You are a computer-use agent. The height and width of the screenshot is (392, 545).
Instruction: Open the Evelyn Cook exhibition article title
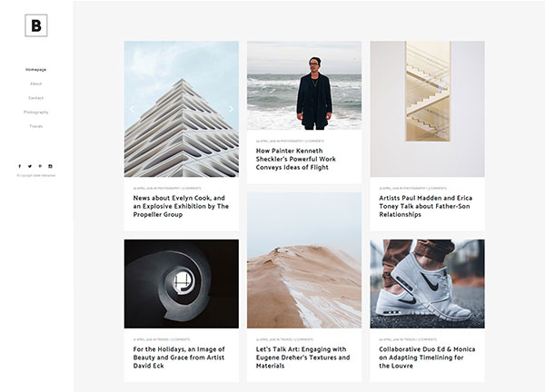point(181,206)
